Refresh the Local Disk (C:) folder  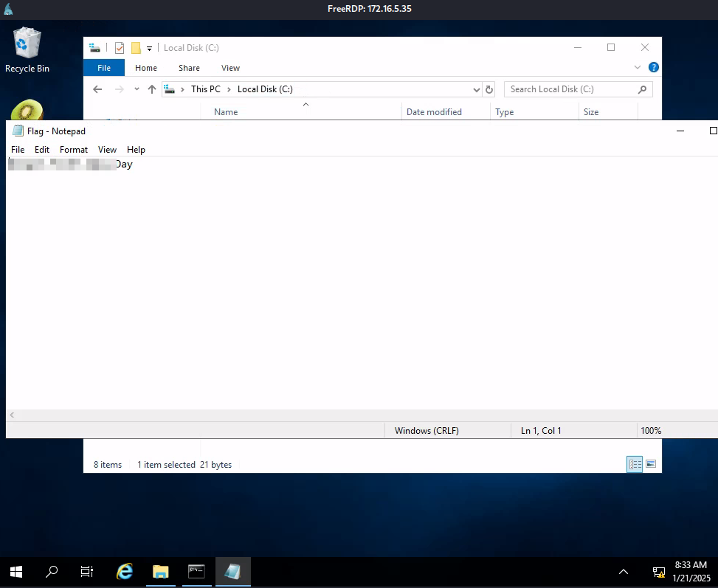(489, 89)
